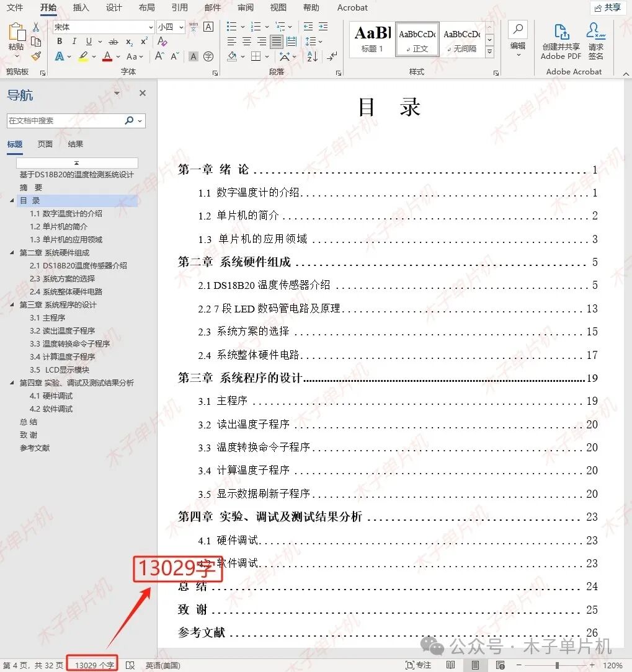Click the Sort A-Z icon
The height and width of the screenshot is (672, 632).
(312, 56)
